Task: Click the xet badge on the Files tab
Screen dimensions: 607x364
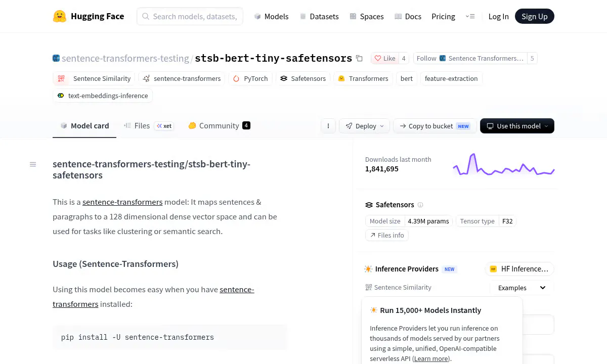Action: click(164, 126)
